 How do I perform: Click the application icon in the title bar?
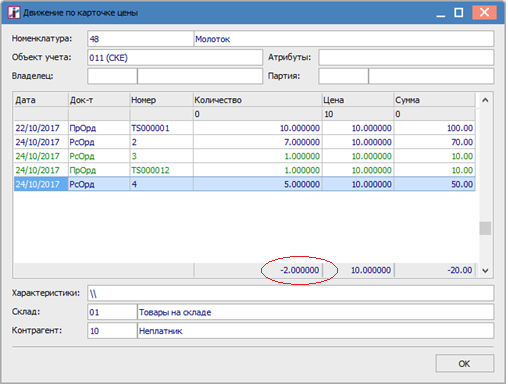pyautogui.click(x=14, y=13)
